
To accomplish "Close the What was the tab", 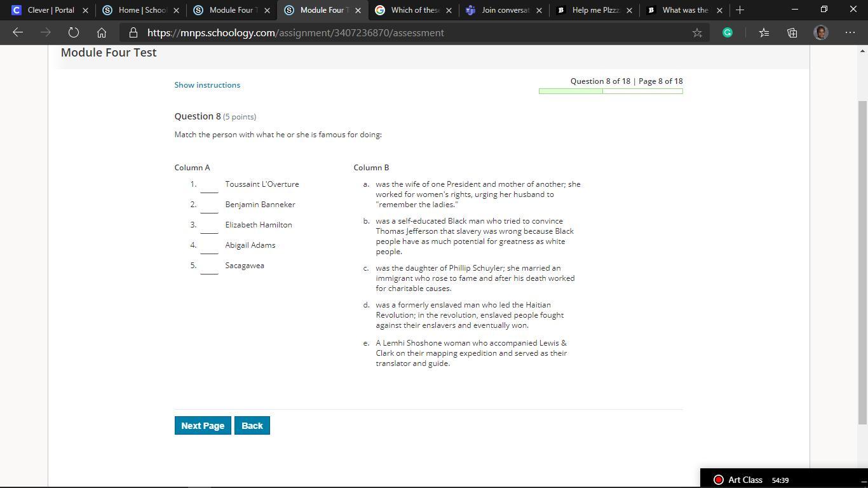I will point(719,10).
